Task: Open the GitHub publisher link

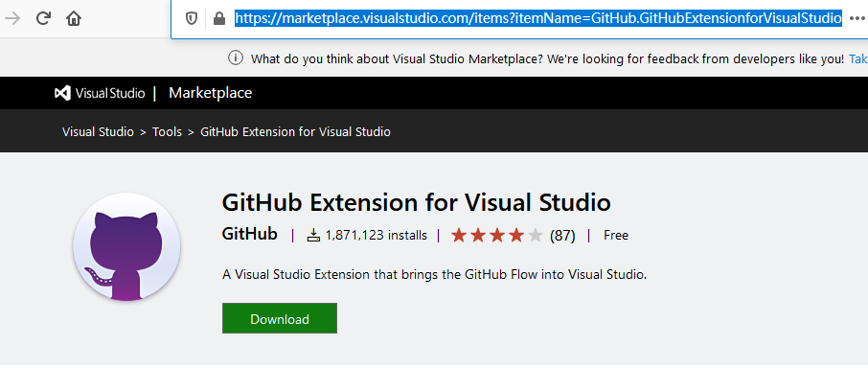Action: pyautogui.click(x=250, y=234)
